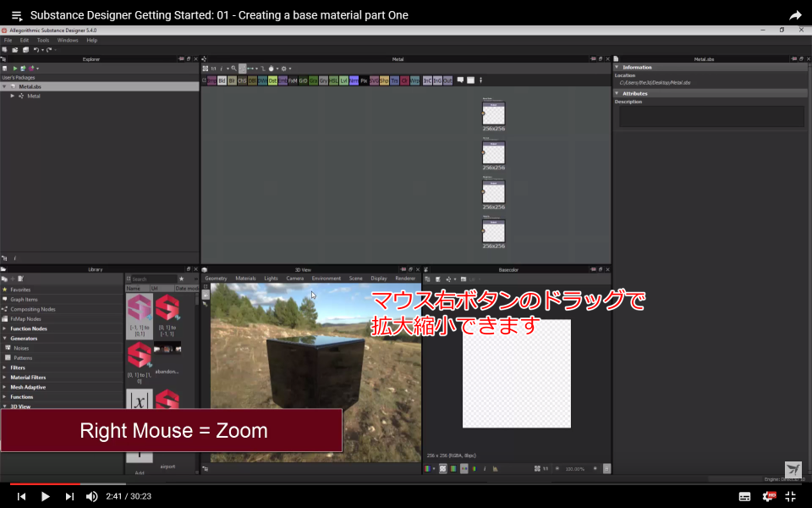Expand Material Filters in Library

tap(5, 378)
